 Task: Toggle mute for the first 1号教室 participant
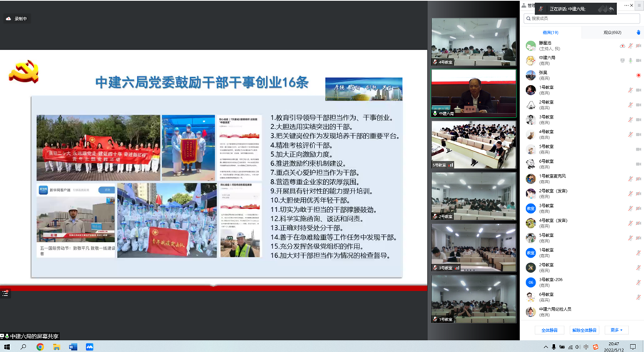coord(630,90)
